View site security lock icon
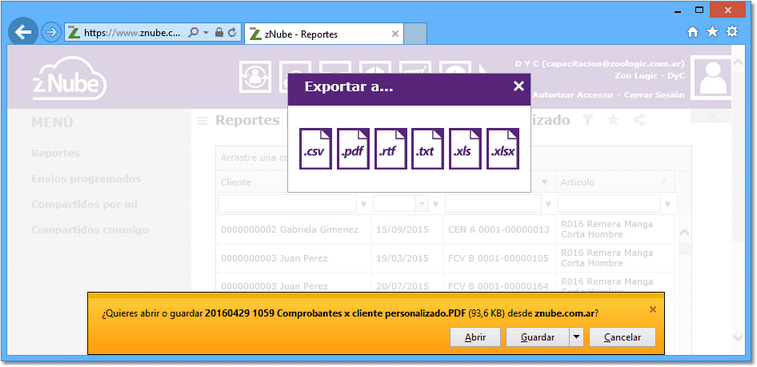757x367 pixels. 219,32
